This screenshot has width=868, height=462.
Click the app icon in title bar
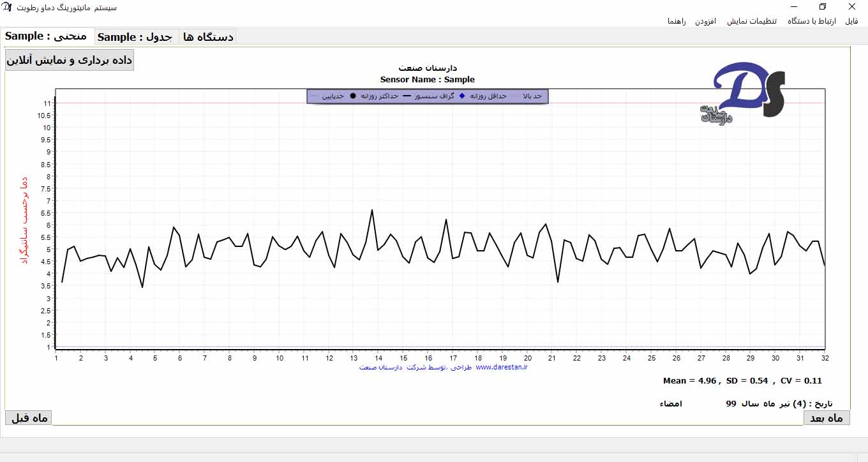click(8, 7)
